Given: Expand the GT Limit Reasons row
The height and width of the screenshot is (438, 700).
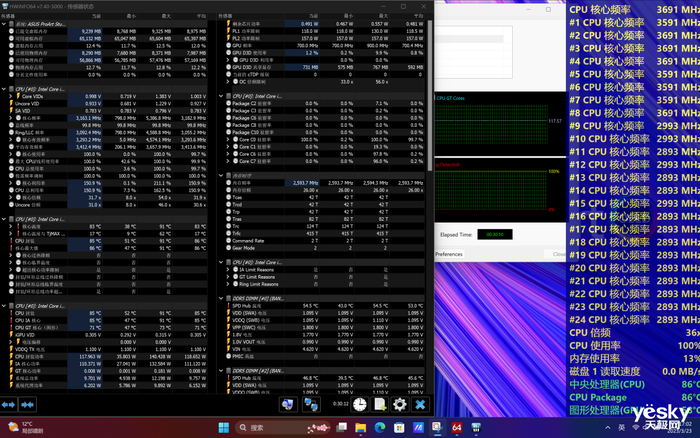Looking at the screenshot, I should (x=228, y=277).
